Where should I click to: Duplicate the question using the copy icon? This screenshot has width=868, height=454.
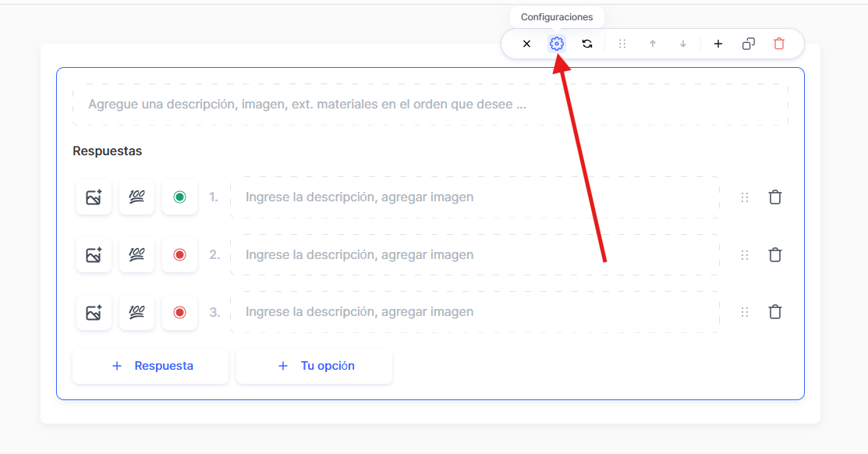(749, 44)
